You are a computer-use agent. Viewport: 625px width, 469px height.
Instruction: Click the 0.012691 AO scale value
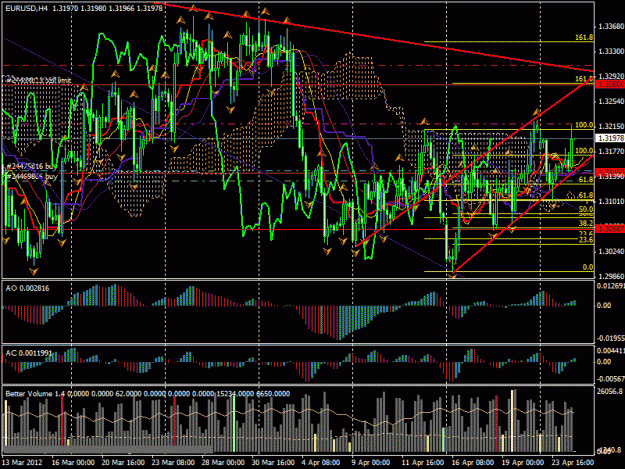[611, 286]
